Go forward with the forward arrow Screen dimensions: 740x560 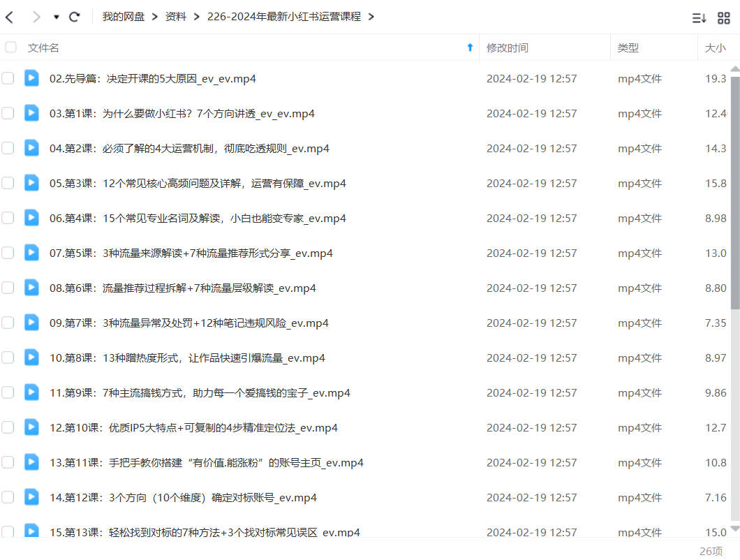click(36, 17)
